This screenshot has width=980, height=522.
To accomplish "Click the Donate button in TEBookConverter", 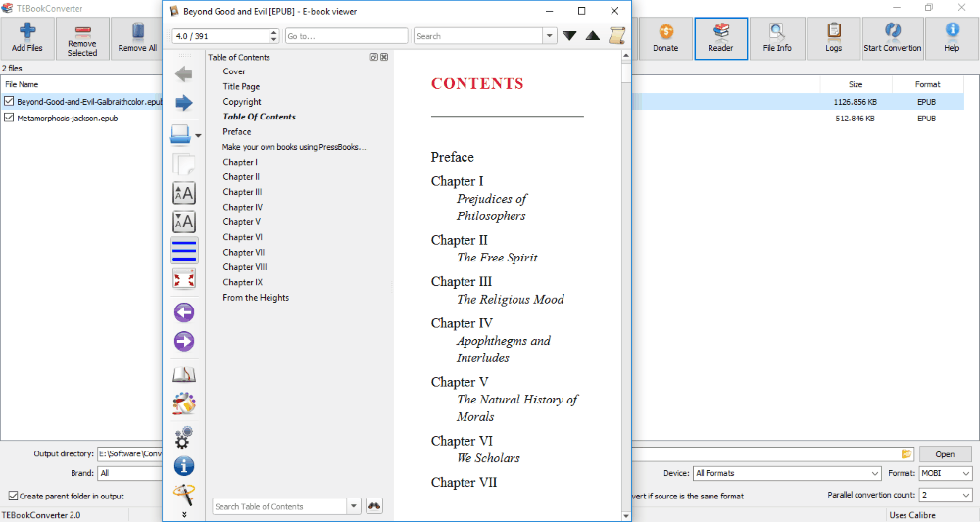I will point(665,39).
